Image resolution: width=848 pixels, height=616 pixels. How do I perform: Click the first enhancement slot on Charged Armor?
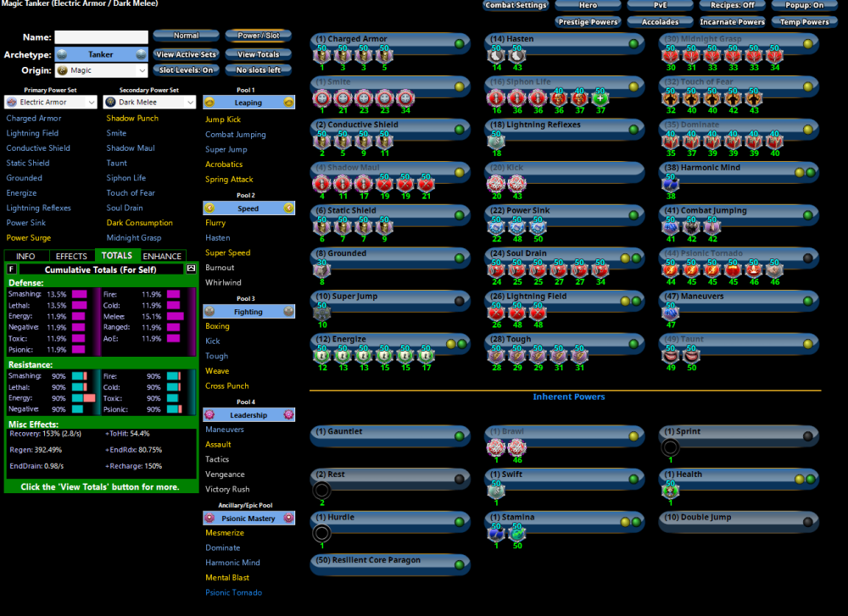pos(323,55)
